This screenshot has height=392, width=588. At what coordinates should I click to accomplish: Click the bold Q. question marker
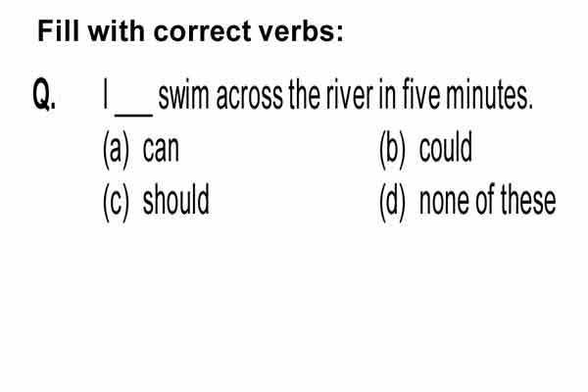point(44,94)
